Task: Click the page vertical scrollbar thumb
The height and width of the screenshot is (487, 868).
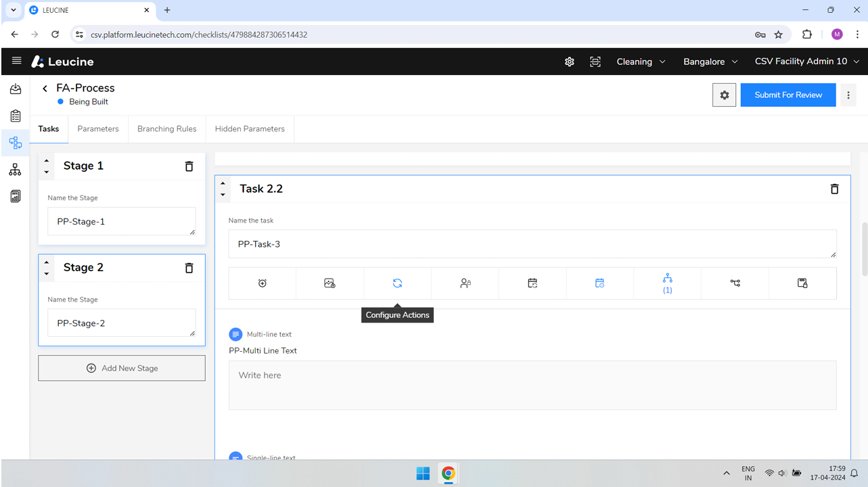Action: [x=864, y=248]
